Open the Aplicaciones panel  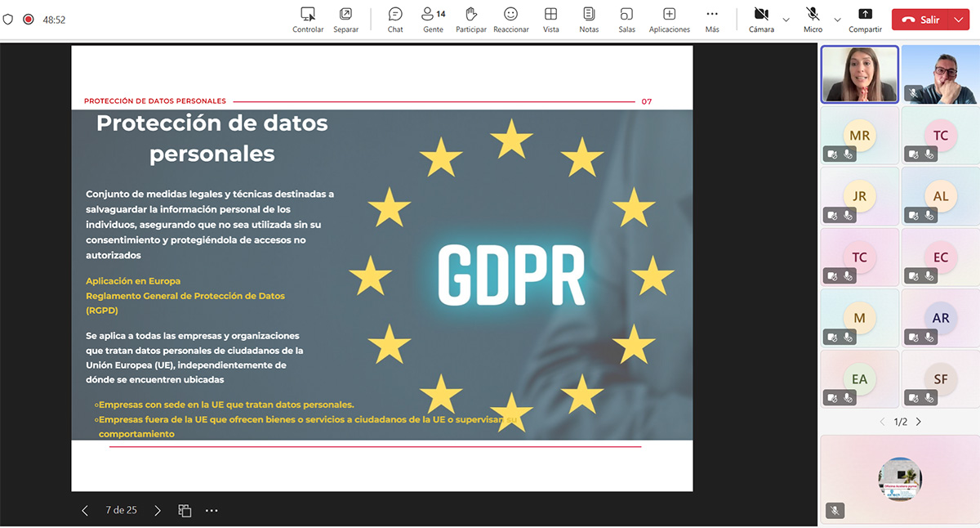point(669,20)
